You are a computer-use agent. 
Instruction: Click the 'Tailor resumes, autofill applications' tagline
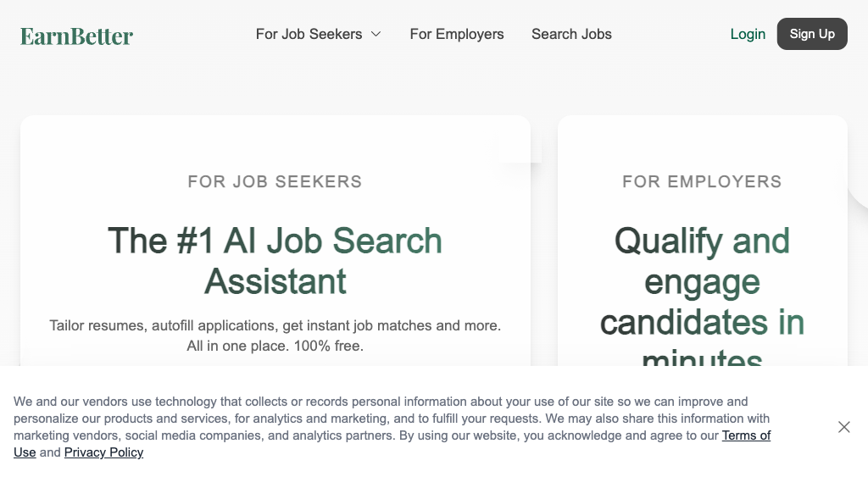tap(275, 325)
